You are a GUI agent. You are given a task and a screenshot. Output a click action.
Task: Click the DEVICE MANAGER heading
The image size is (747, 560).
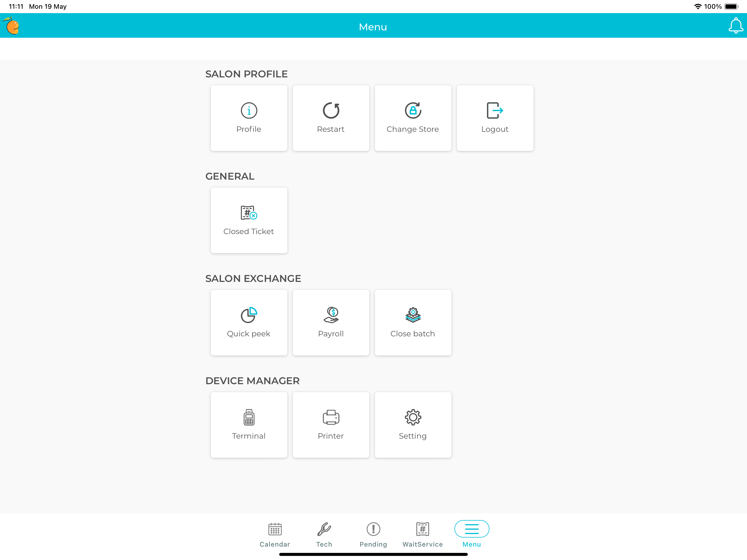tap(253, 381)
